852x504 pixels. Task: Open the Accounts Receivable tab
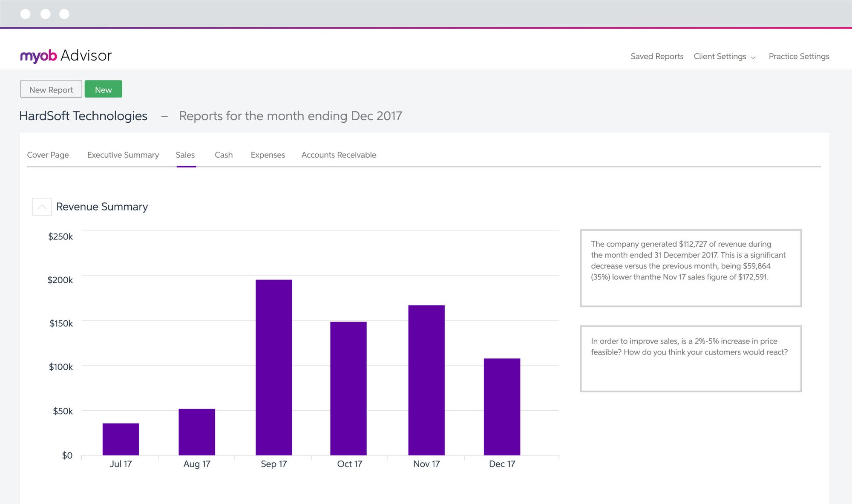point(338,155)
